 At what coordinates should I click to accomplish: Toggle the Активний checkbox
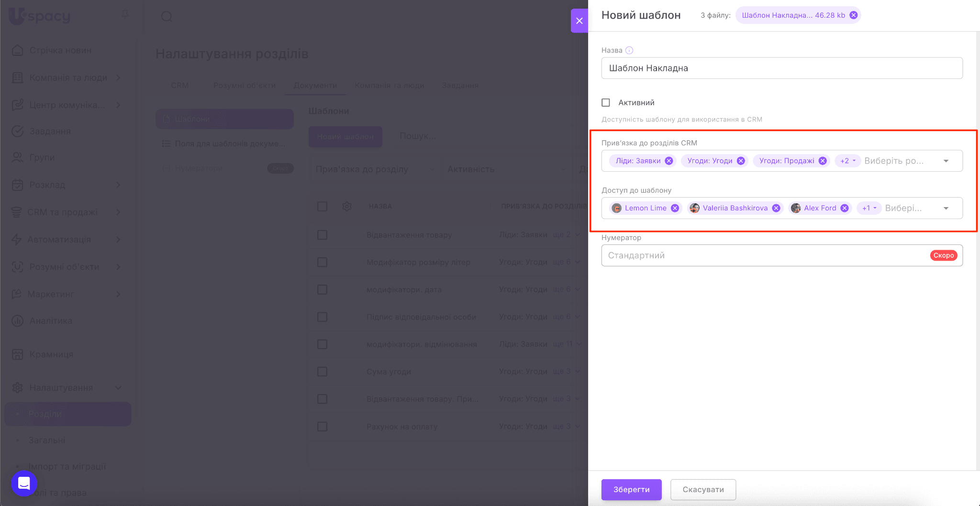click(x=606, y=102)
